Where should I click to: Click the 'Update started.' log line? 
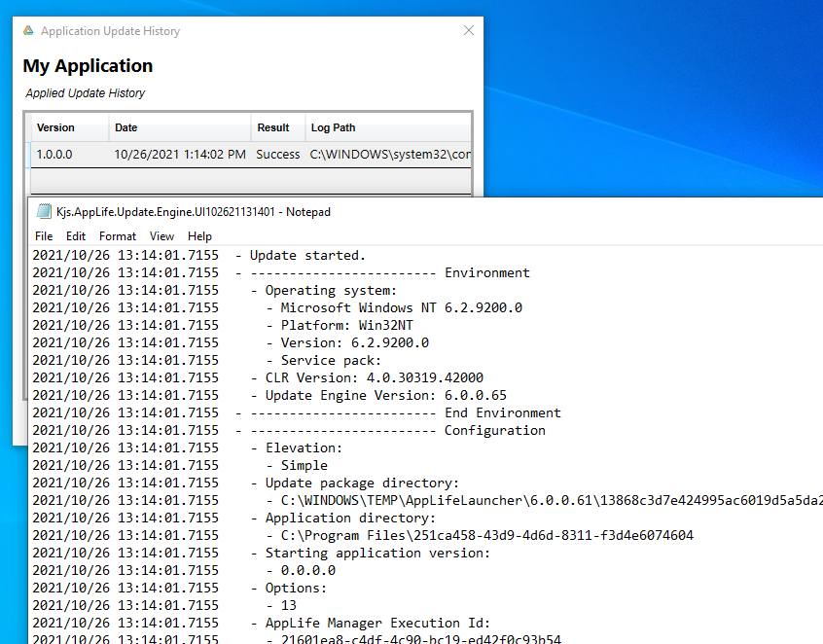click(198, 256)
